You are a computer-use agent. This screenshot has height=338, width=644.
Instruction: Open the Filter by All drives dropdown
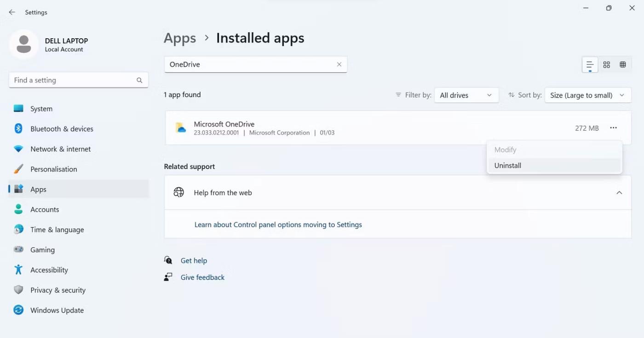[466, 95]
